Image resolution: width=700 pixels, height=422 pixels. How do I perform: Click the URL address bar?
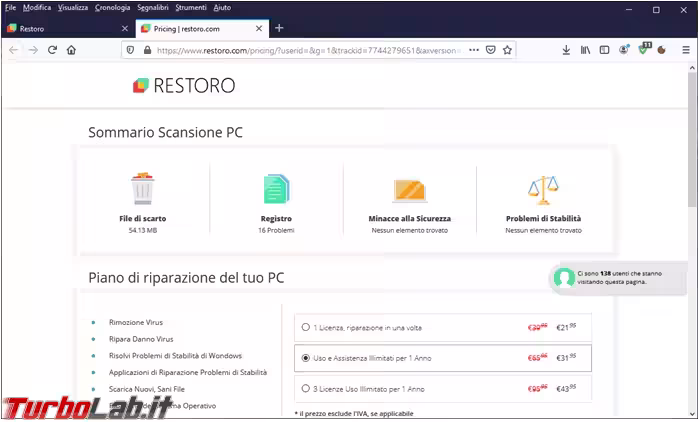[x=300, y=50]
